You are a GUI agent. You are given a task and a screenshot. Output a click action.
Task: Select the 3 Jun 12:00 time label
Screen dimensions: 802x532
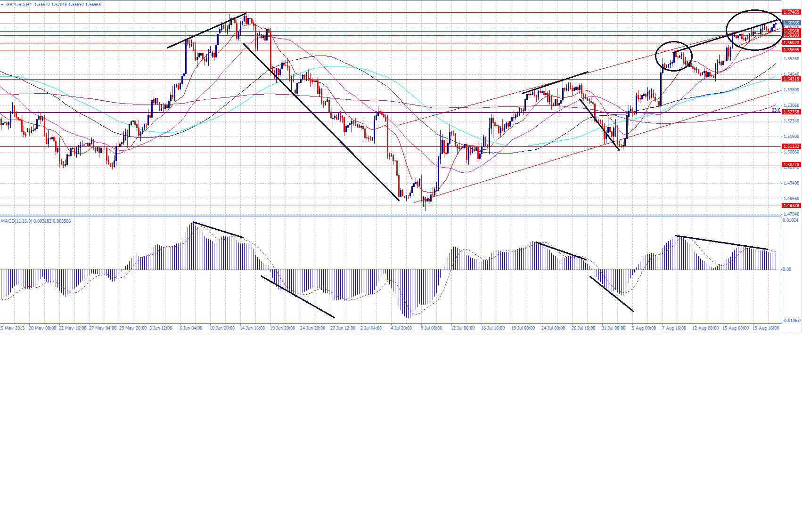pyautogui.click(x=161, y=328)
